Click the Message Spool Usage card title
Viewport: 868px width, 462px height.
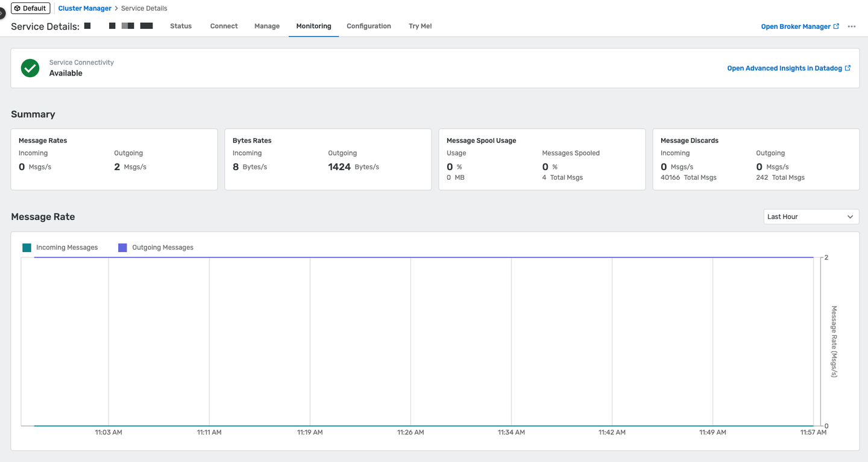tap(481, 141)
